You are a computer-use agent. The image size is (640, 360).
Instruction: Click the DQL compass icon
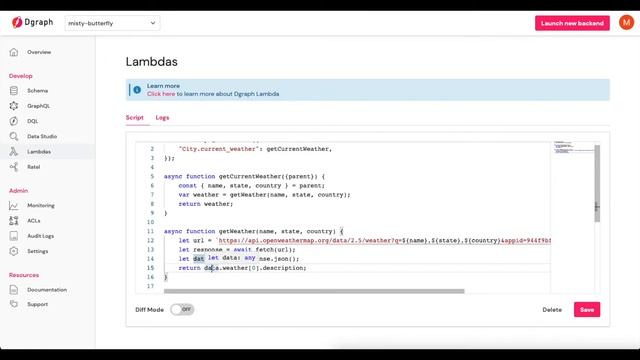tap(14, 121)
